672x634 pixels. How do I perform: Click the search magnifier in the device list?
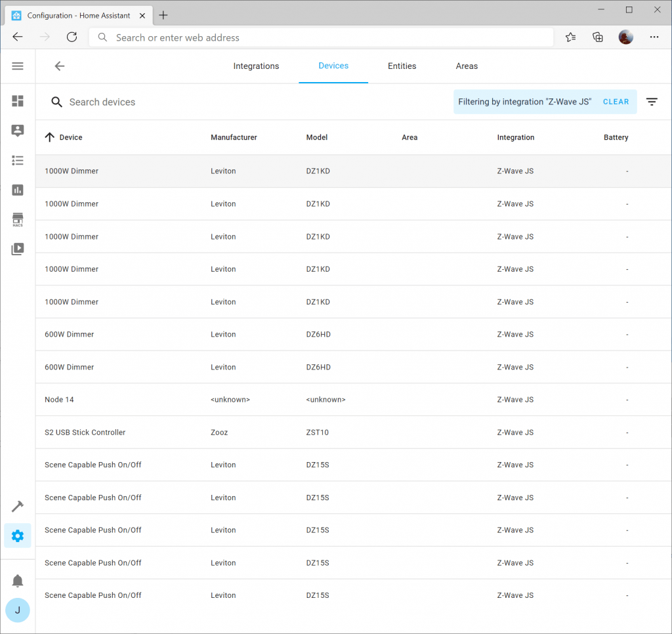56,102
